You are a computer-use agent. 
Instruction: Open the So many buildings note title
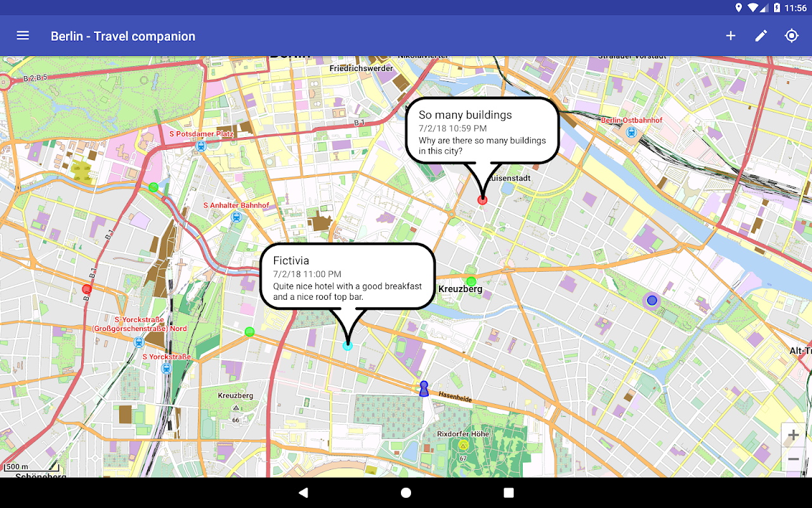(465, 115)
